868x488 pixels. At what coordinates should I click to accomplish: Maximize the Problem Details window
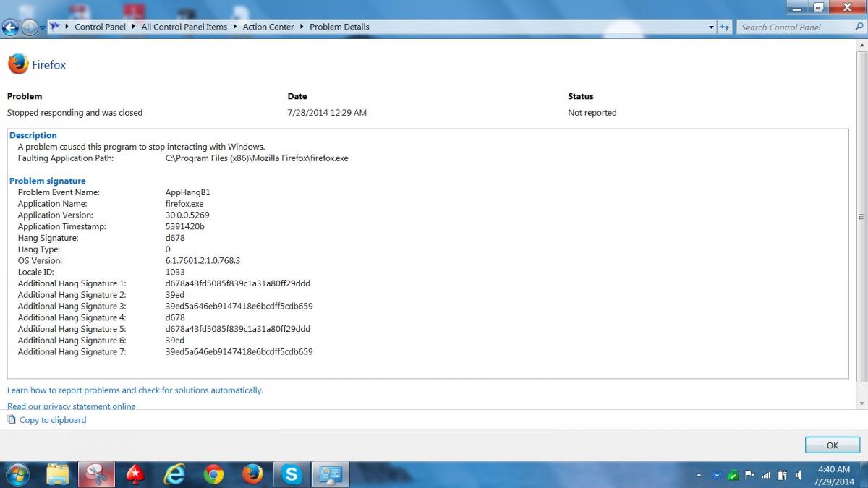coord(818,7)
